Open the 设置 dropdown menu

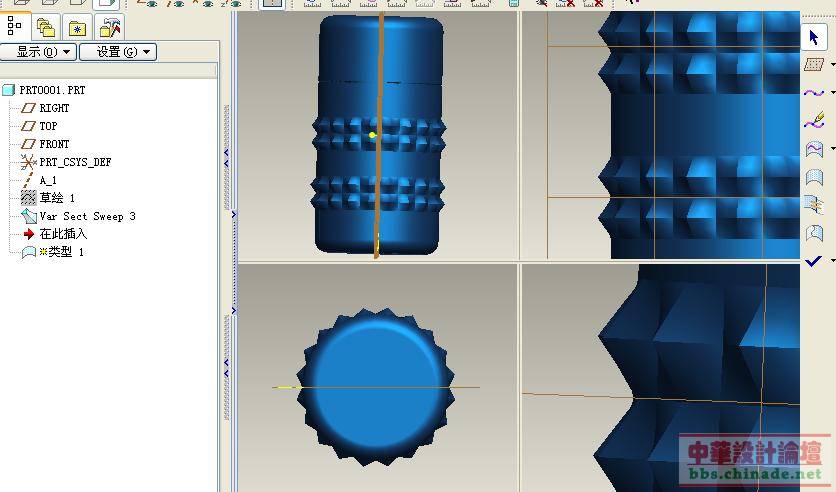coord(117,52)
